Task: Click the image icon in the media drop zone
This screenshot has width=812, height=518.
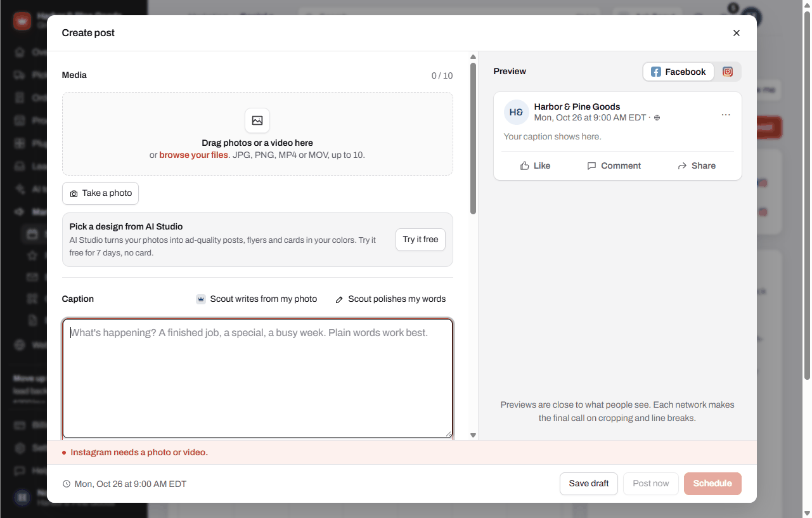Action: coord(257,120)
